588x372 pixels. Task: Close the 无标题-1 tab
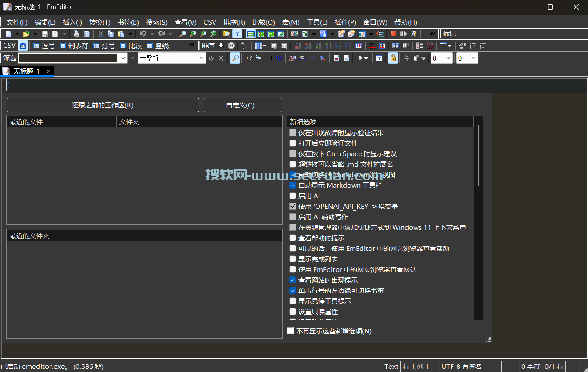(x=49, y=71)
